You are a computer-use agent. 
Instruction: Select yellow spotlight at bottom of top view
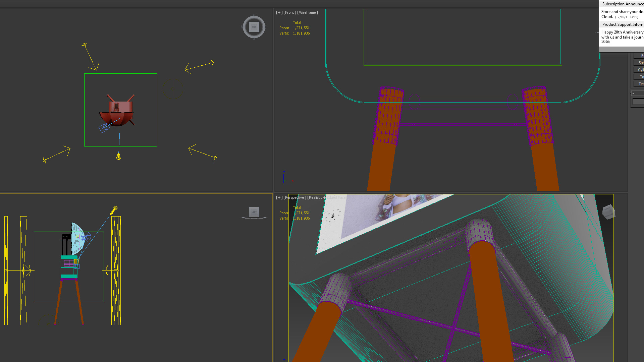(118, 157)
